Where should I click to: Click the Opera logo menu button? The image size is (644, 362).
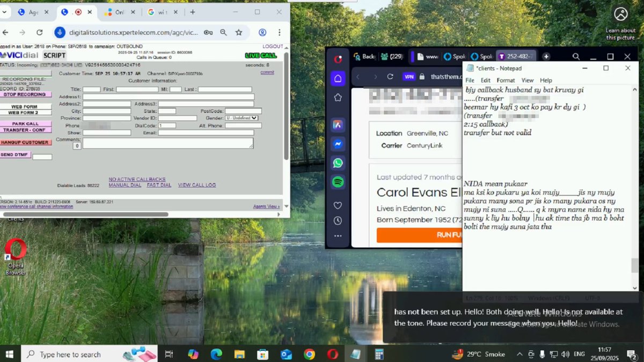coord(338,58)
